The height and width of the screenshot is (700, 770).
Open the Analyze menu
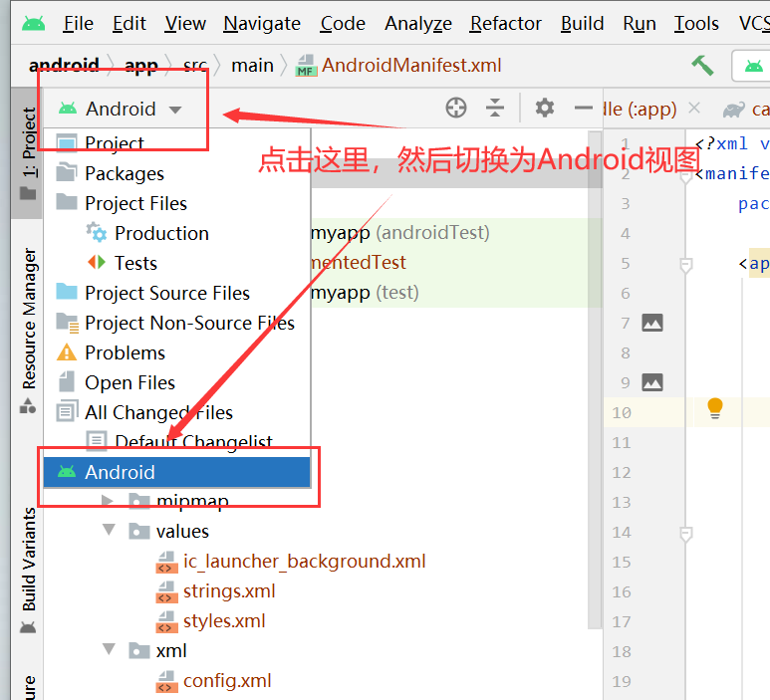[418, 24]
